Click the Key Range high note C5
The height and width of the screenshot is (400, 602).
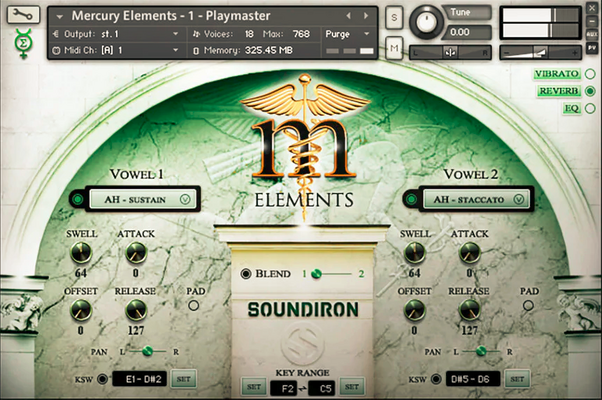point(322,388)
